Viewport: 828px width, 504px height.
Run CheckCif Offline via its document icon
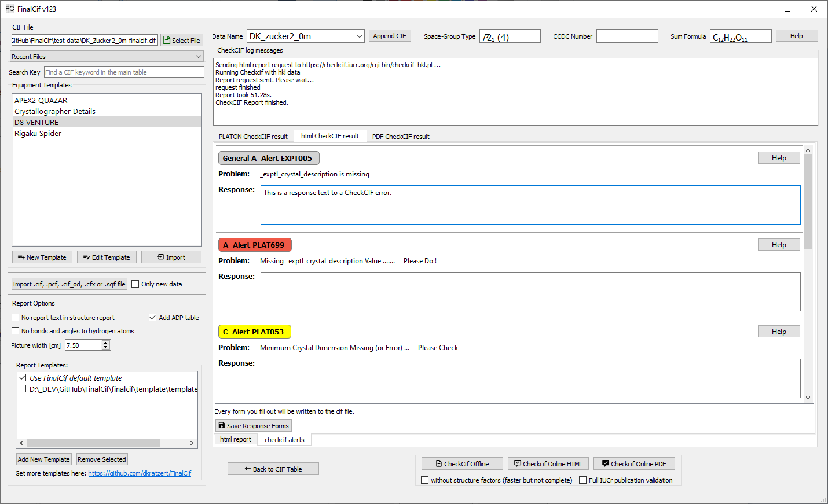click(439, 463)
